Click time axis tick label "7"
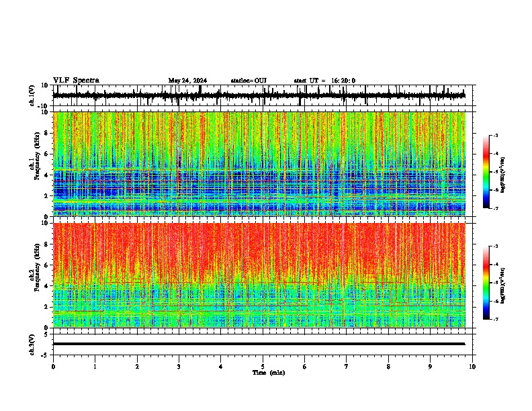Image resolution: width=532 pixels, height=411 pixels. pyautogui.click(x=347, y=367)
